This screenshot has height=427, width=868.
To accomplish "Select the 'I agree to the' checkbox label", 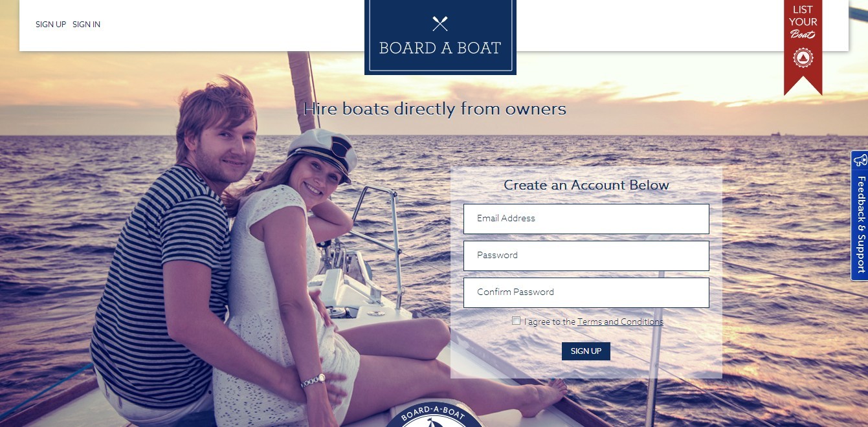I will click(x=550, y=322).
